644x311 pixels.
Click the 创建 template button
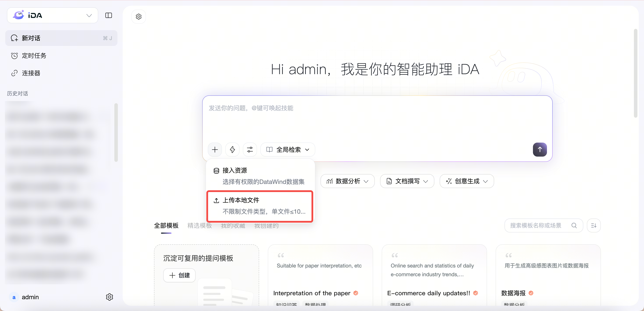(179, 275)
